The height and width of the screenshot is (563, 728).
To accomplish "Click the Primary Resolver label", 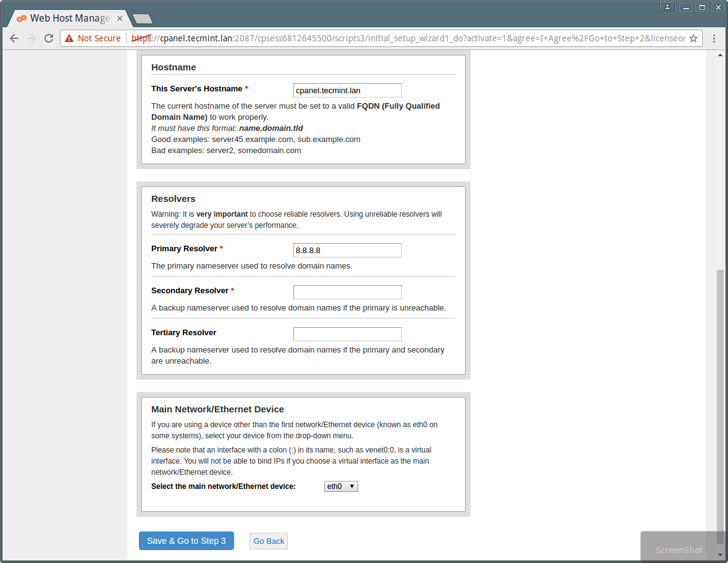I will point(185,249).
